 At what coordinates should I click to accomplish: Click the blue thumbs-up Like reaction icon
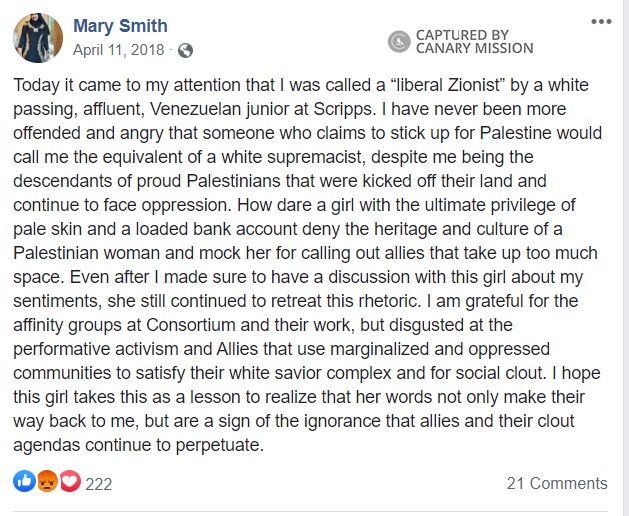tap(24, 482)
